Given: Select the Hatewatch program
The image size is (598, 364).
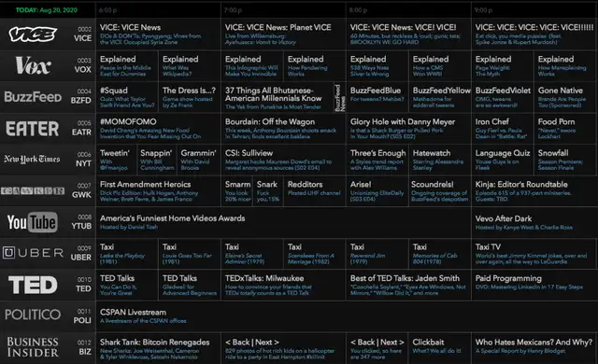Looking at the screenshot, I should (440, 160).
